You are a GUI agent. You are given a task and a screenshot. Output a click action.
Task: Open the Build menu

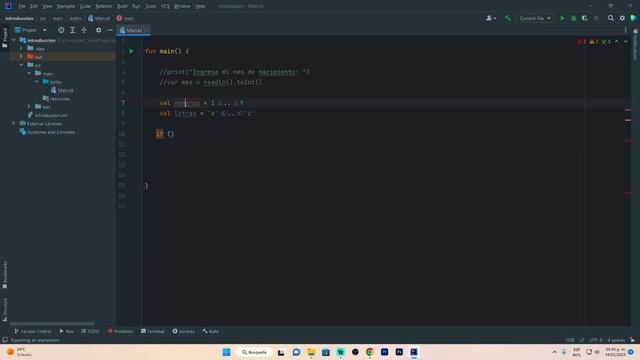pyautogui.click(x=122, y=6)
